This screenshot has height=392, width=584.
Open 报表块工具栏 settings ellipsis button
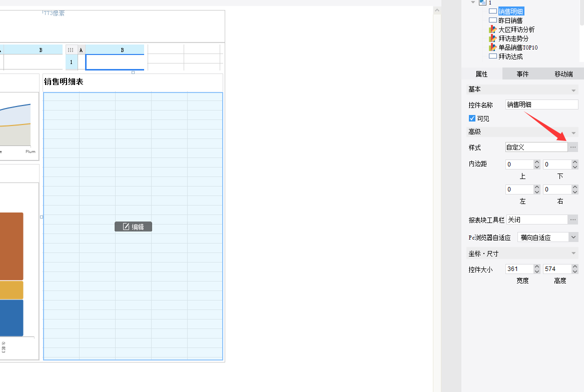[573, 219]
